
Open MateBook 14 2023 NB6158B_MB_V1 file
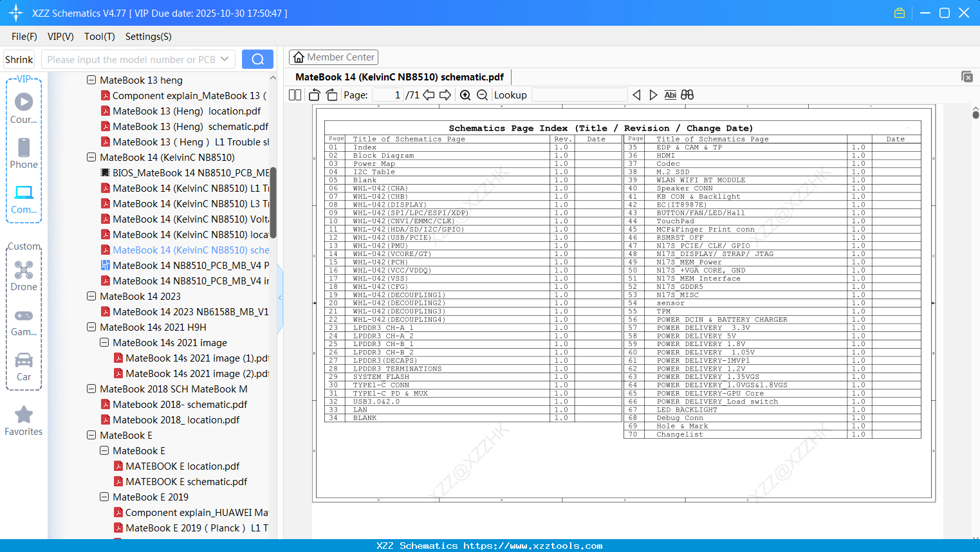pos(185,312)
